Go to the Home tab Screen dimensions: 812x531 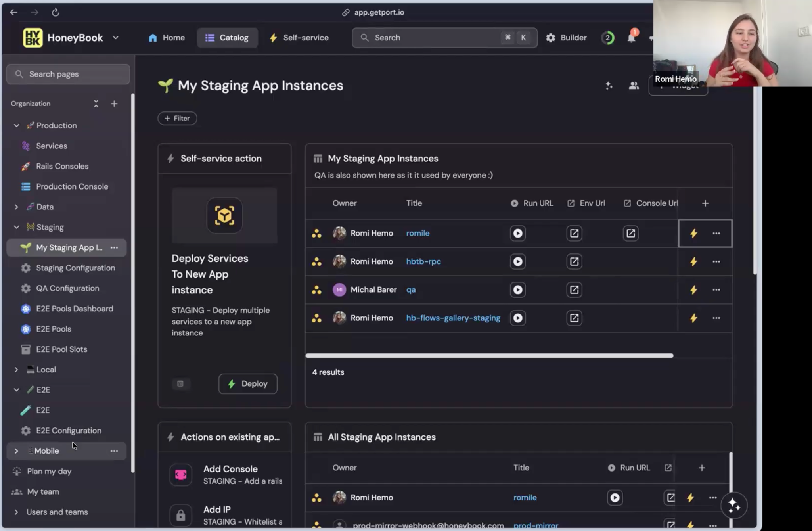(167, 38)
